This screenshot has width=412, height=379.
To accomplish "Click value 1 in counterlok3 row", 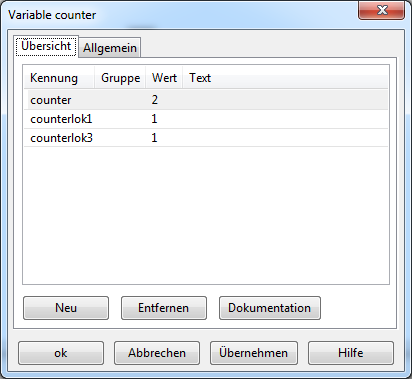I will (154, 138).
